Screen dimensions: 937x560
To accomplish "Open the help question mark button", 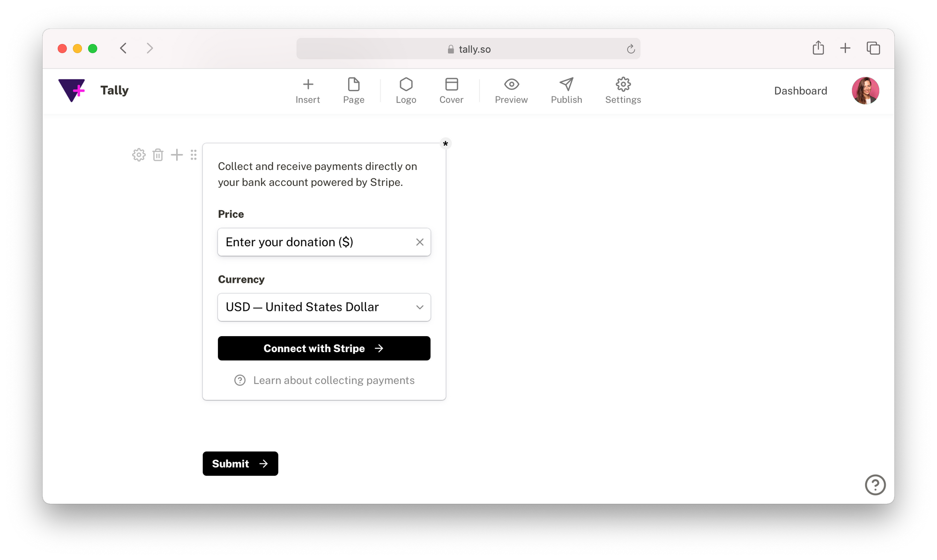I will (x=875, y=485).
